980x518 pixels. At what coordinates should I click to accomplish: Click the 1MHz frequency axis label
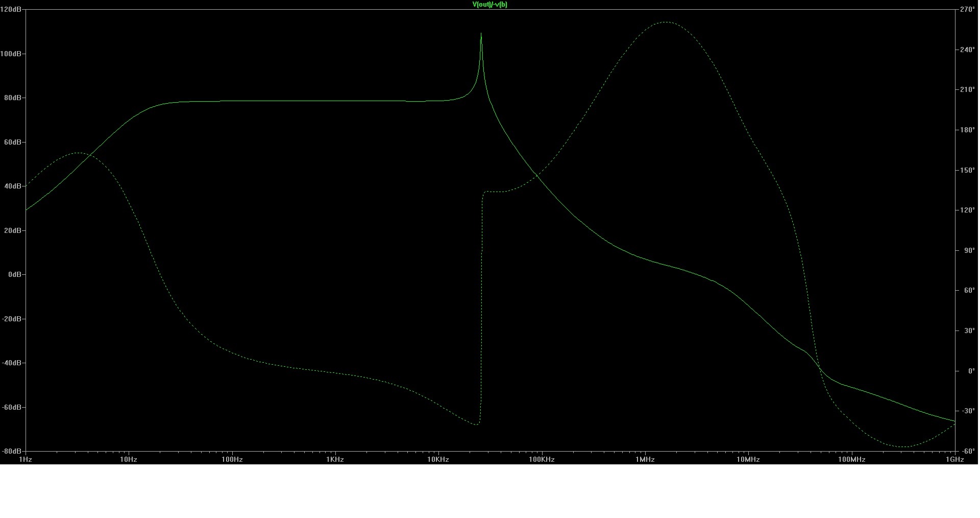point(645,460)
